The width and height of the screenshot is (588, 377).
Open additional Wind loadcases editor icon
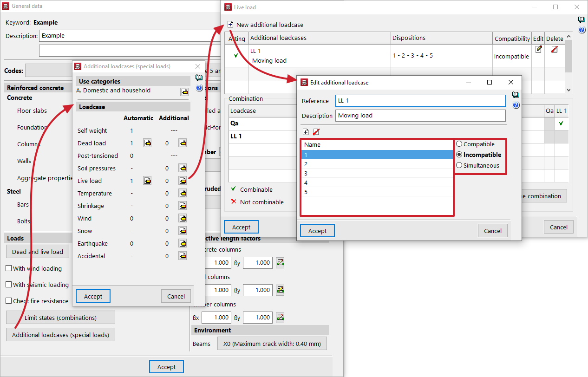[x=183, y=219]
